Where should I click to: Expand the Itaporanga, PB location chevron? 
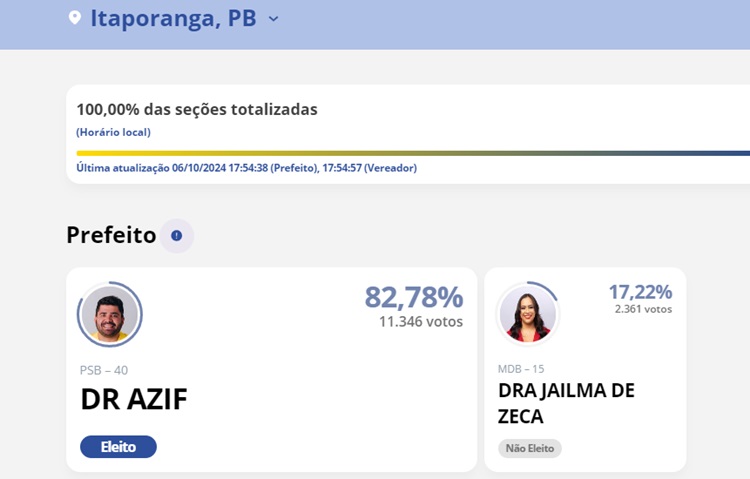(x=274, y=19)
